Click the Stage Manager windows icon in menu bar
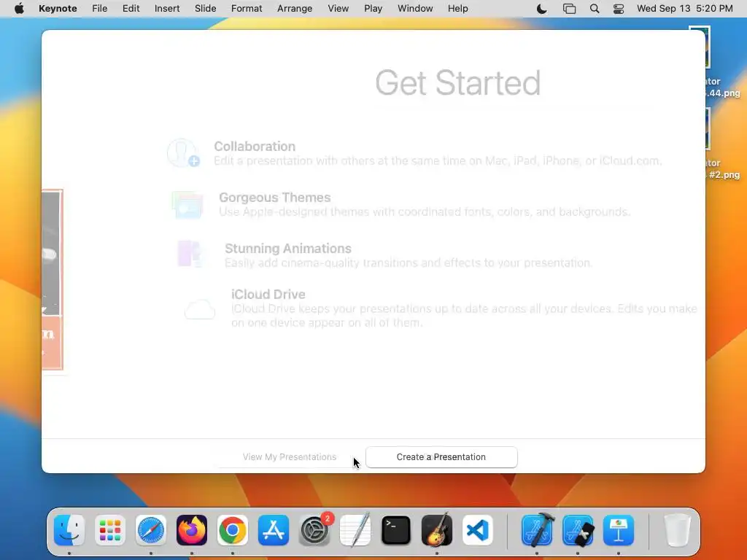Image resolution: width=747 pixels, height=560 pixels. [569, 9]
